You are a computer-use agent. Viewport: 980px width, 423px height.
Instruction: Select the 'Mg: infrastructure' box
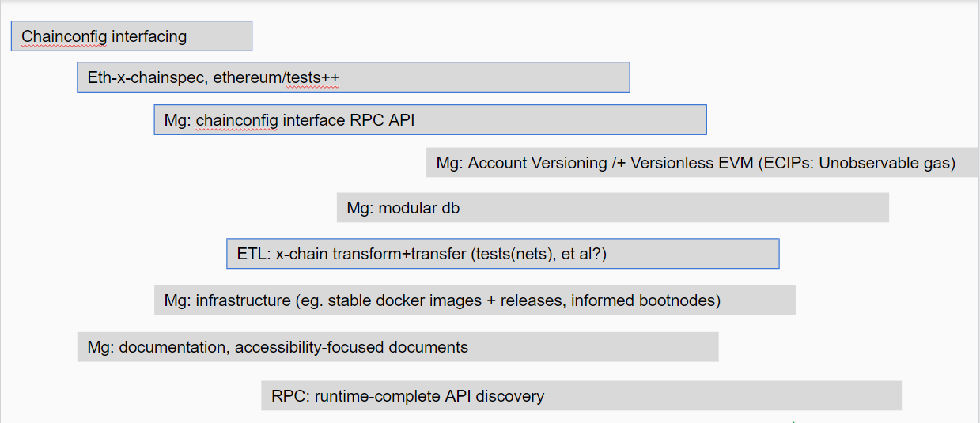point(475,300)
